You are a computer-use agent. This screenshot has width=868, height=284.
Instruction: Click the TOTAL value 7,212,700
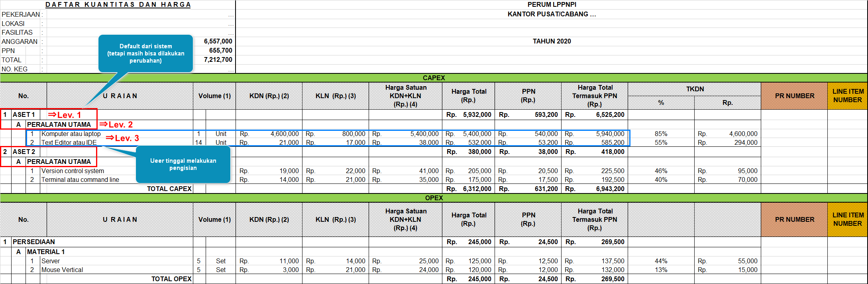[218, 59]
